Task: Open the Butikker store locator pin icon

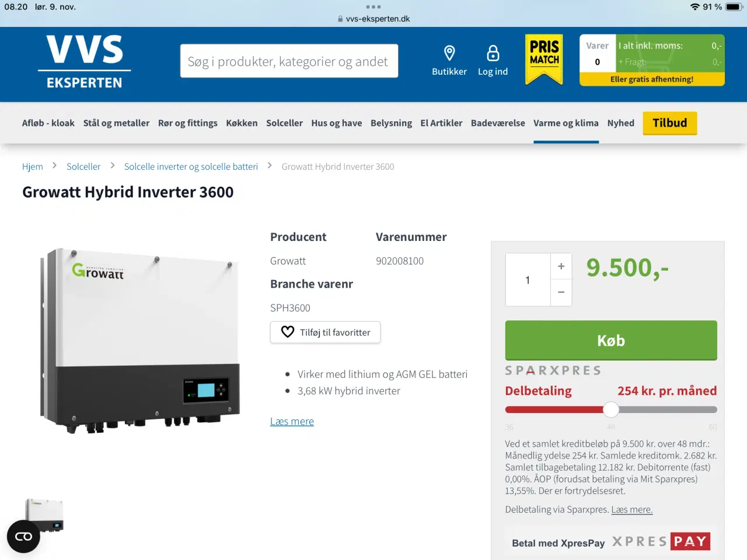Action: [x=449, y=53]
